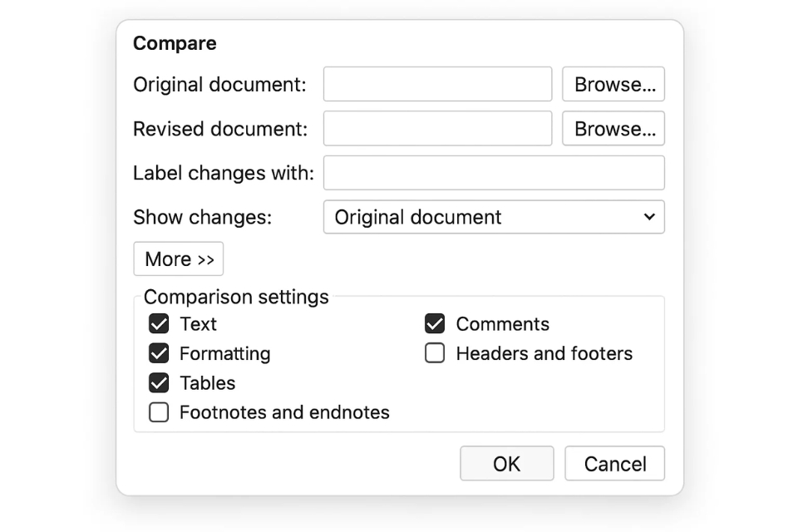The image size is (798, 532).
Task: Click the Comparison settings group heading
Action: point(236,297)
